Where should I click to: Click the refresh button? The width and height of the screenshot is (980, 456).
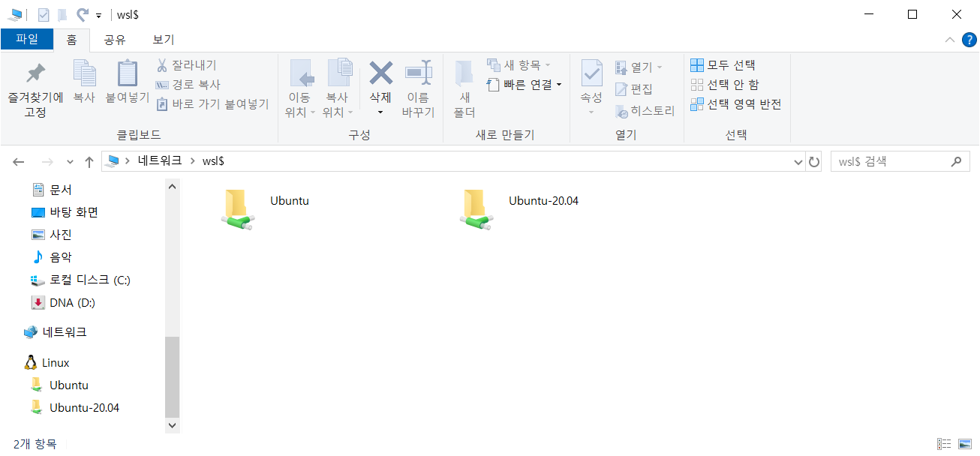pos(814,161)
